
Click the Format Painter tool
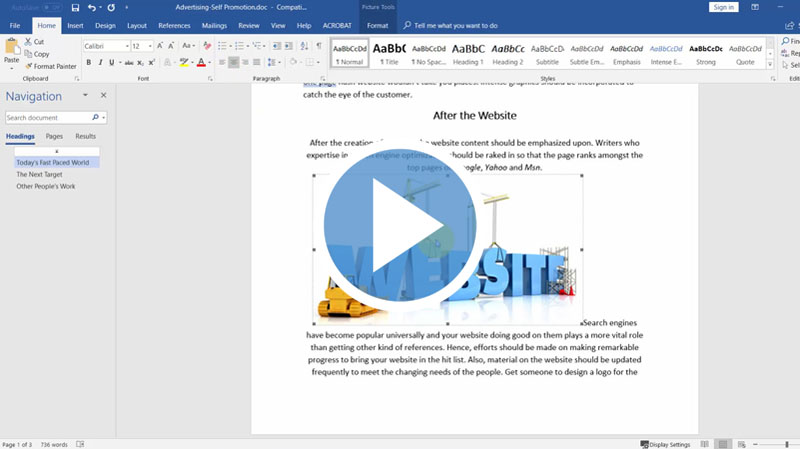point(50,66)
